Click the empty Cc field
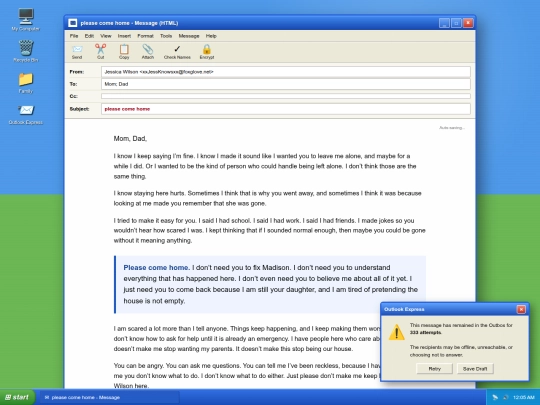540x405 pixels. tap(285, 96)
